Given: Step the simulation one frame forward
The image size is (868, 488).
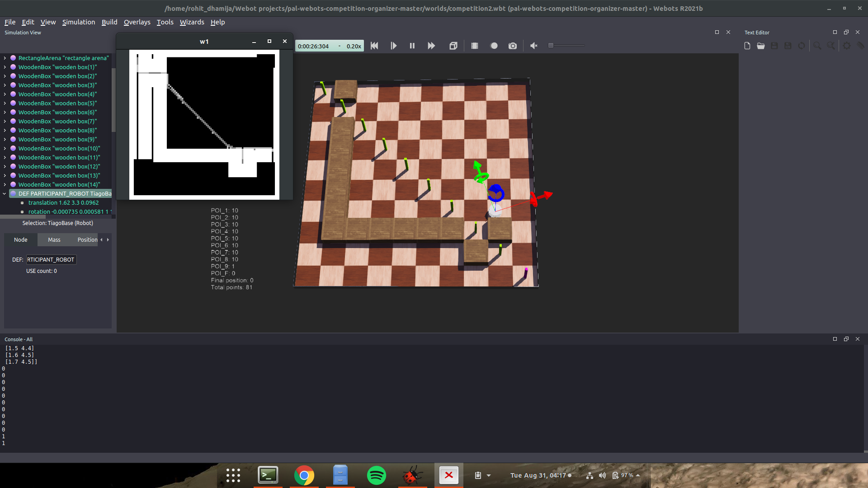Looking at the screenshot, I should (x=393, y=46).
